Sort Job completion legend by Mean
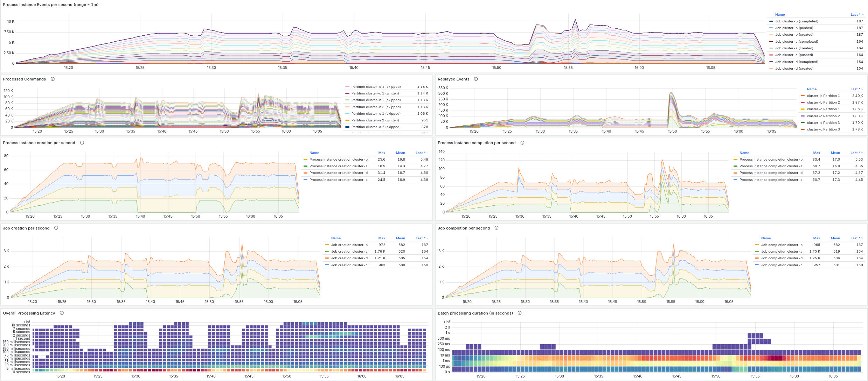868x381 pixels. tap(835, 238)
